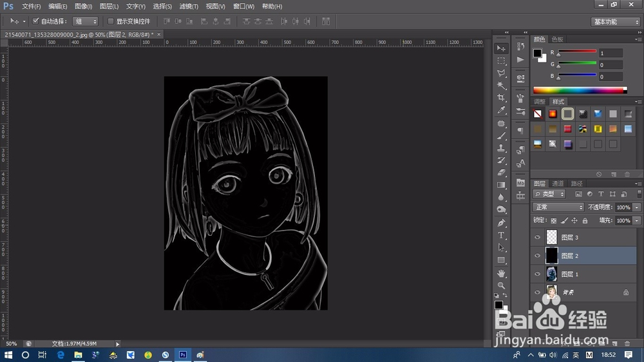Screen dimensions: 644x362
Task: Open the status bar info arrow
Action: tap(117, 344)
